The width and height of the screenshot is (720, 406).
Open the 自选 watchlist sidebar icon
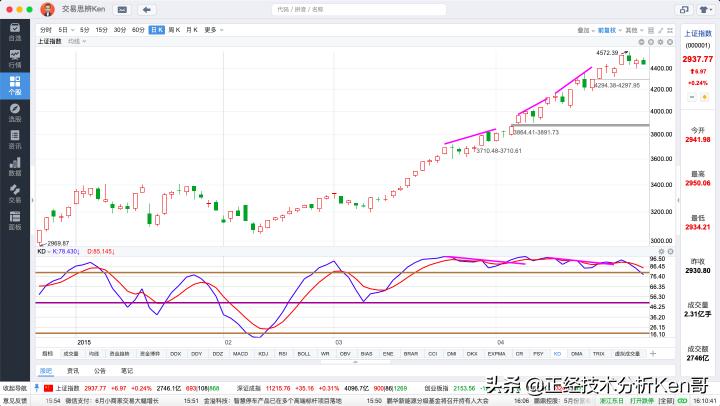15,32
